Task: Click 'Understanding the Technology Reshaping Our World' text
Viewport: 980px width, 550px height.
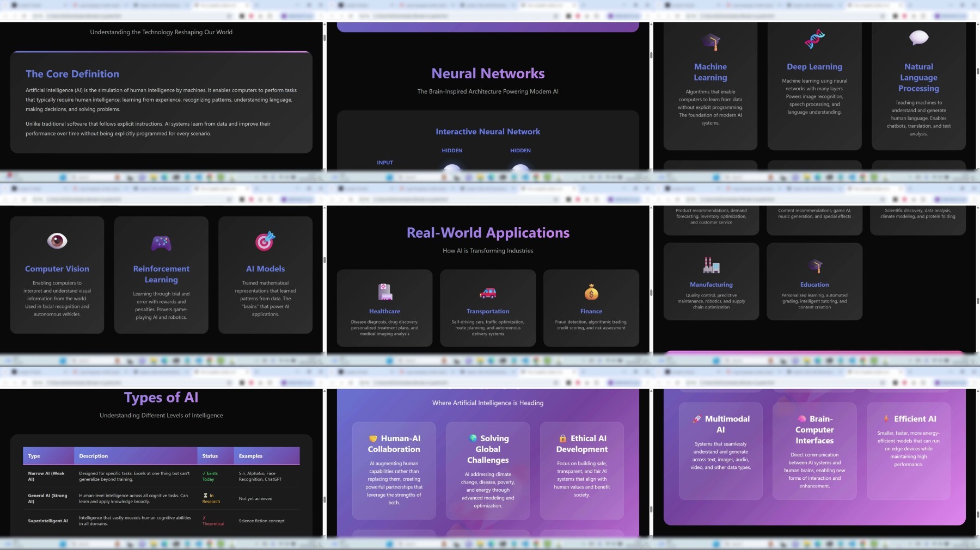Action: point(161,32)
